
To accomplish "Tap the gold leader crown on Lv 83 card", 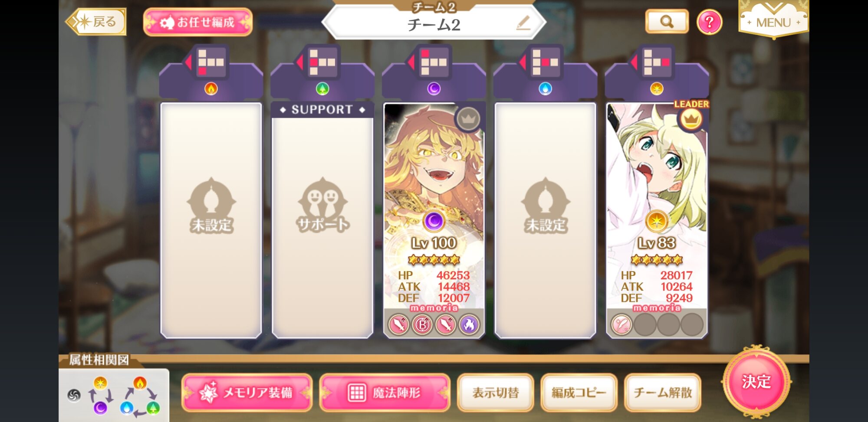I will click(690, 118).
